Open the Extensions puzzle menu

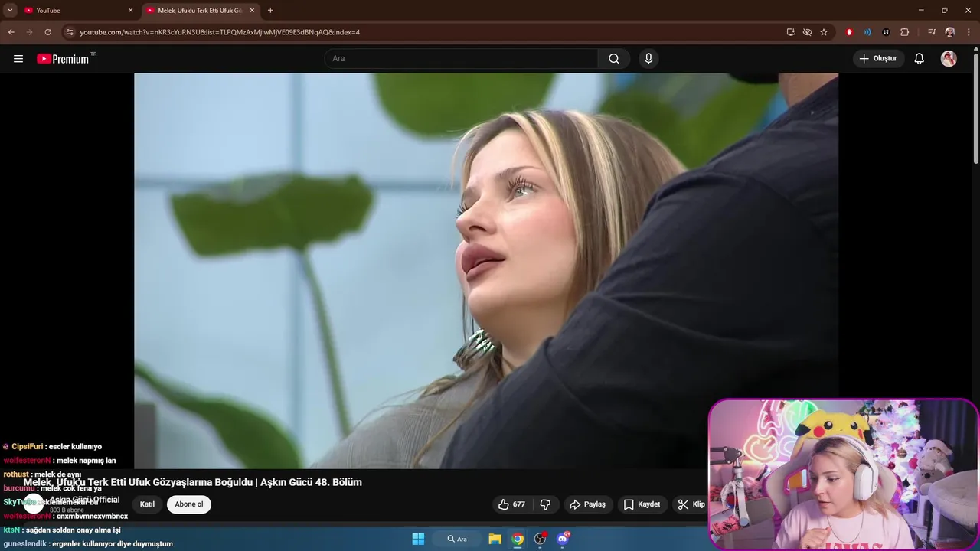click(x=904, y=32)
